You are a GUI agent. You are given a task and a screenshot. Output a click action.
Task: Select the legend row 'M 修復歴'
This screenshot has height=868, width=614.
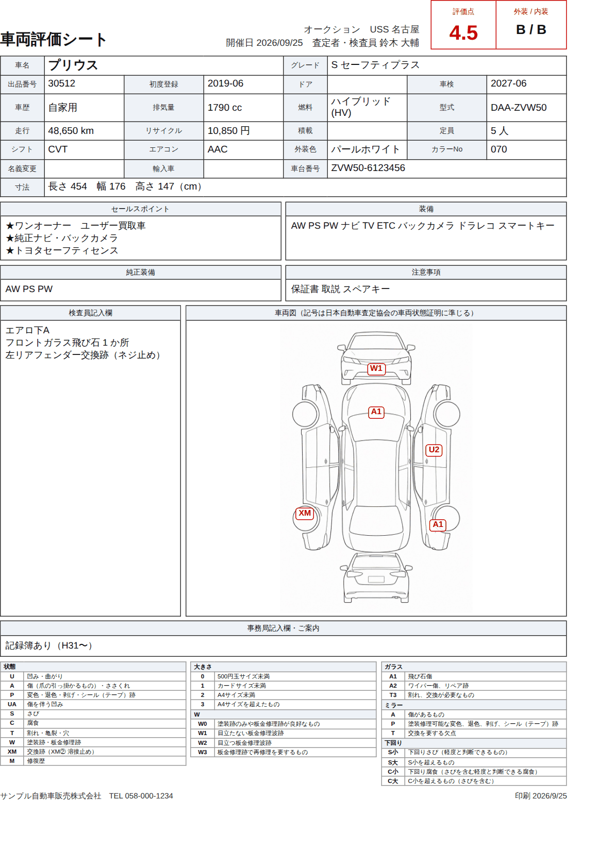(x=93, y=761)
